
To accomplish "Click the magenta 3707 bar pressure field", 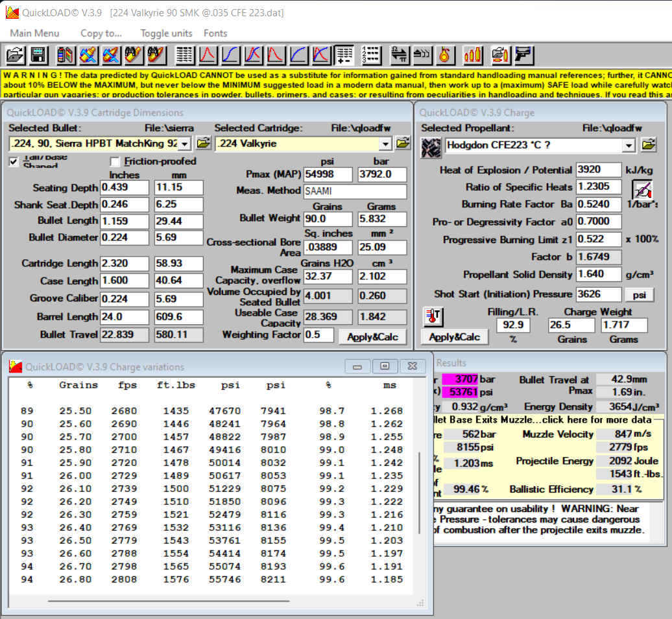I will tap(460, 379).
